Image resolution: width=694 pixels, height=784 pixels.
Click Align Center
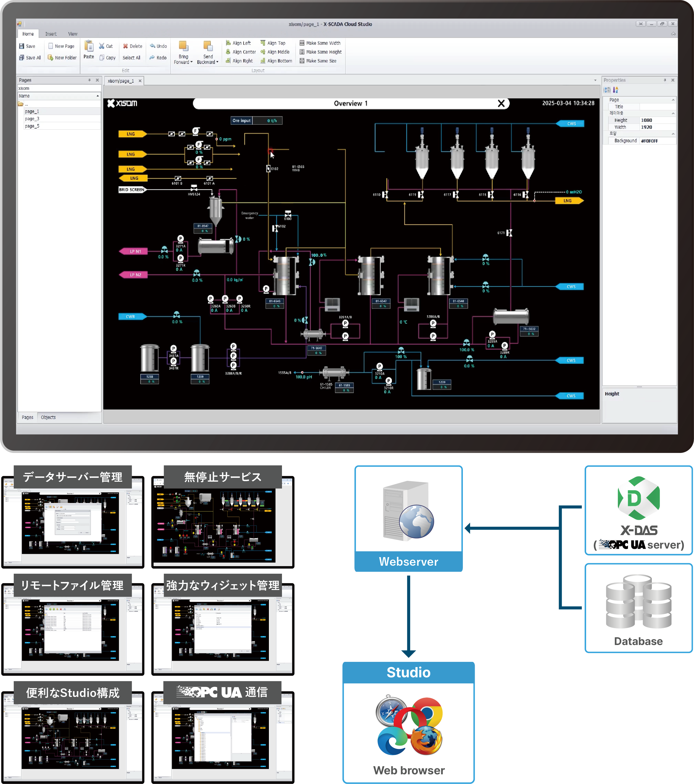coord(241,52)
